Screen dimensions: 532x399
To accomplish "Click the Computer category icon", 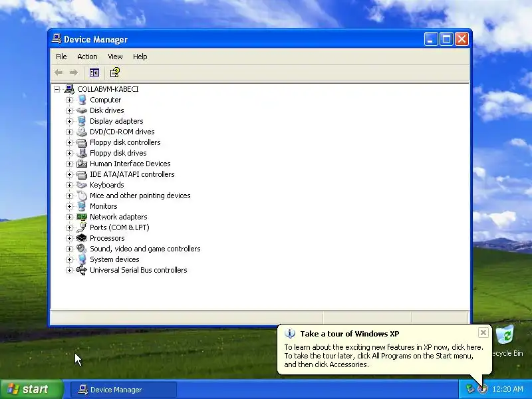I will coord(82,100).
